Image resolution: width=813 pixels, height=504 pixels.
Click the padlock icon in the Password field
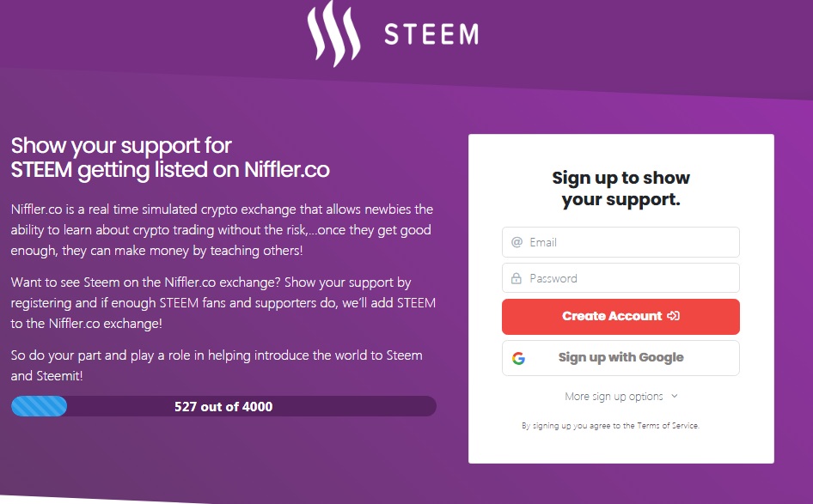coord(517,278)
